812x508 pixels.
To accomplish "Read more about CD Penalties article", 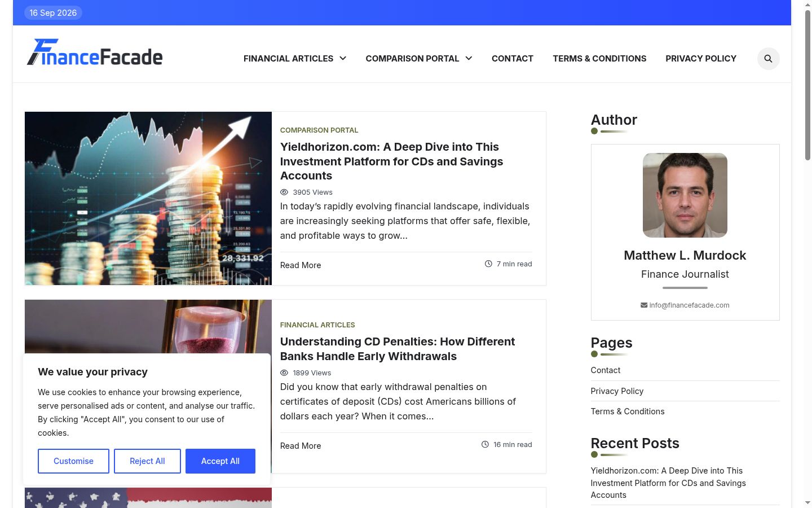I will point(301,446).
